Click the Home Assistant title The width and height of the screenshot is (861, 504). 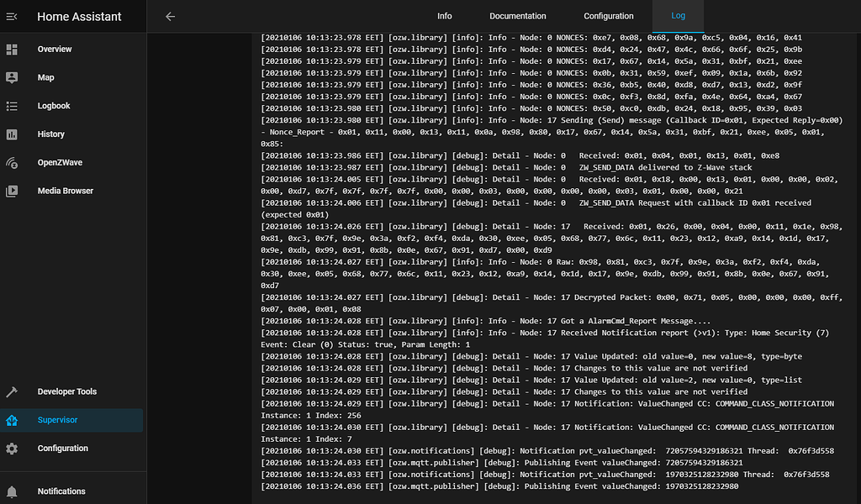click(79, 17)
